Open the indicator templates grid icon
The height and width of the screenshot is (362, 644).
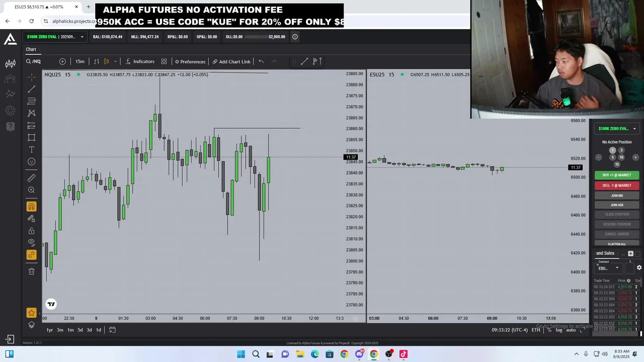[x=164, y=61]
